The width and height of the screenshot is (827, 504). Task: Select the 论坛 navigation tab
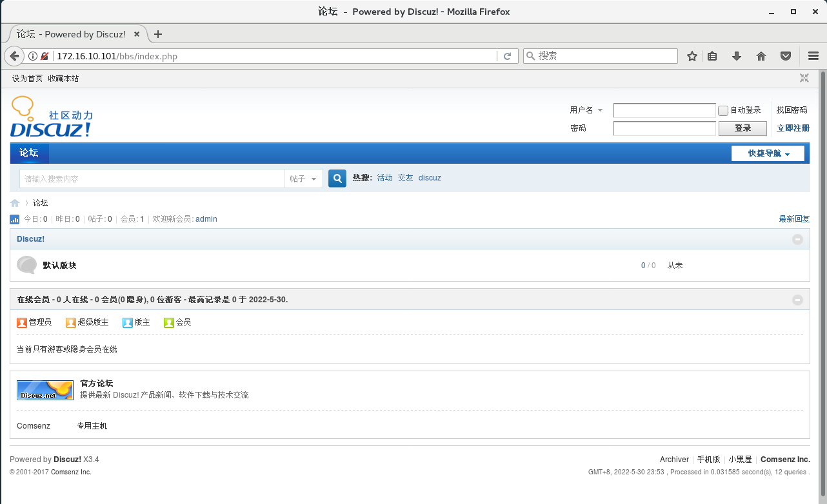pyautogui.click(x=30, y=153)
